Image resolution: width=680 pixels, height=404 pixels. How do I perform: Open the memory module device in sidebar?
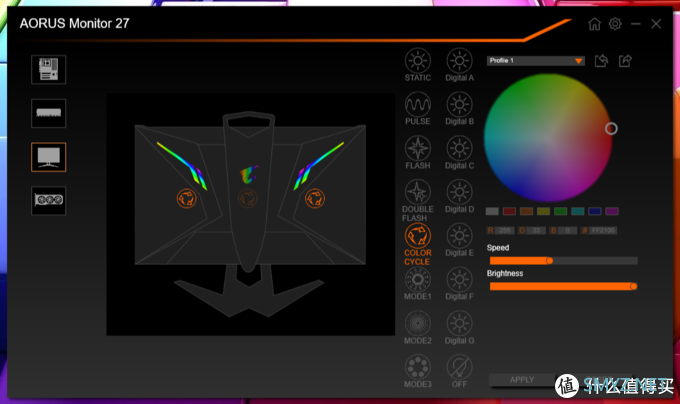[x=49, y=113]
